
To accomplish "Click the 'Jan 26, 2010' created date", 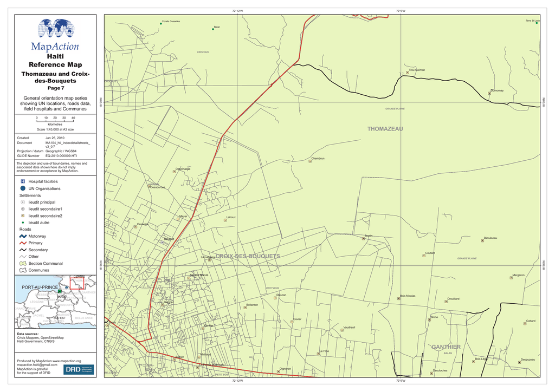I will (55, 138).
